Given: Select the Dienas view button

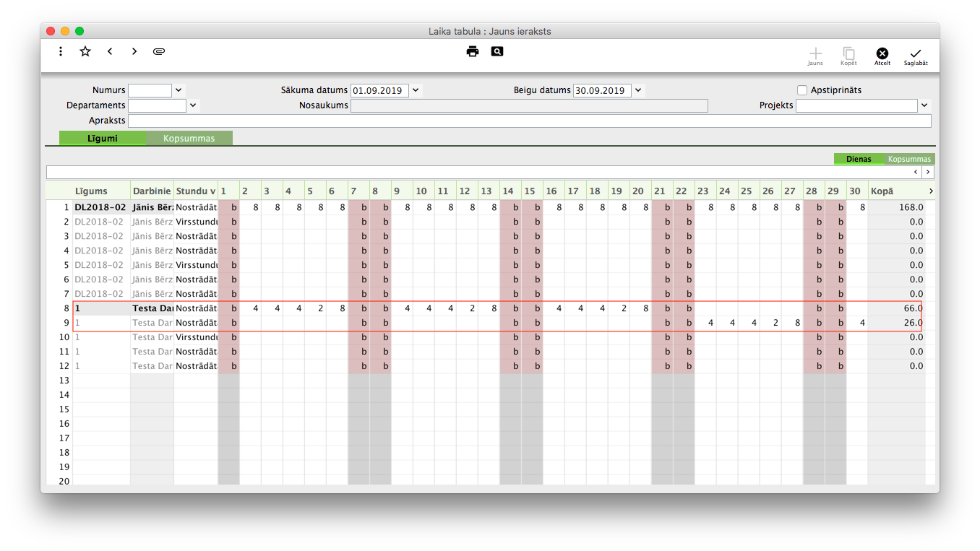Looking at the screenshot, I should click(x=859, y=159).
